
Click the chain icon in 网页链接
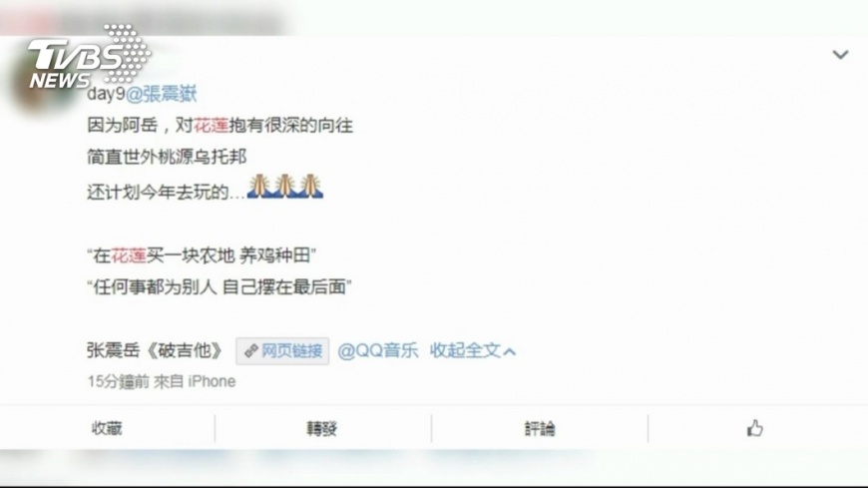click(251, 351)
